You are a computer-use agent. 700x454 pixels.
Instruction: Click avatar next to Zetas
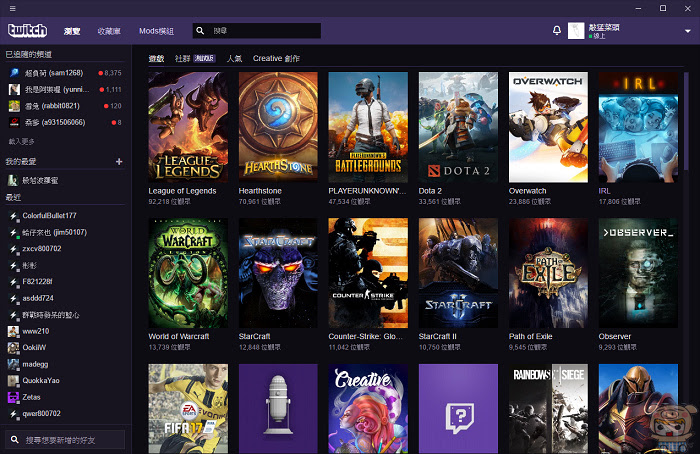[x=13, y=397]
